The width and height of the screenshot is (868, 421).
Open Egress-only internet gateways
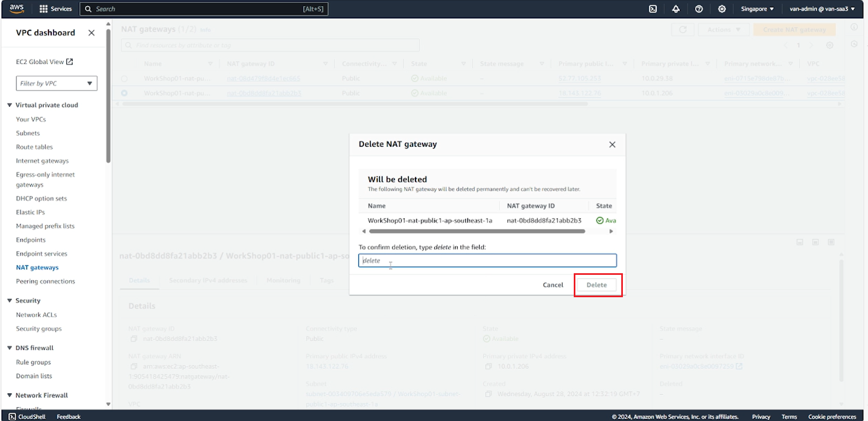click(45, 180)
